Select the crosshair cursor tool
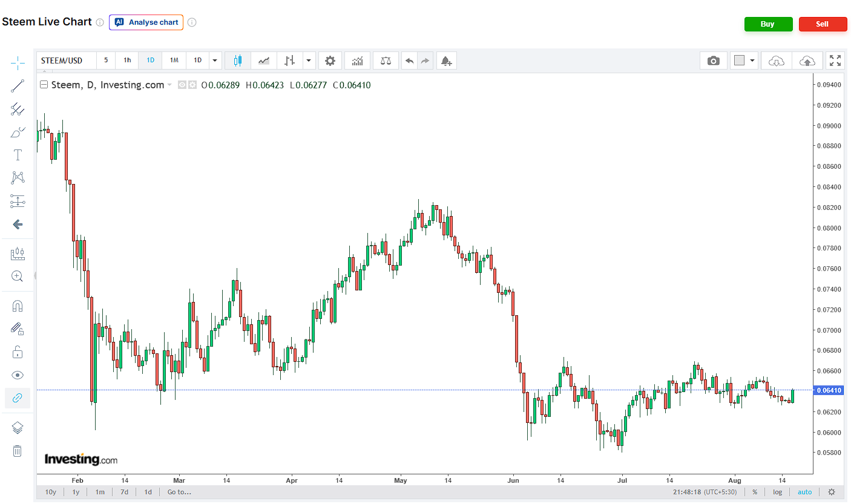This screenshot has height=504, width=851. pyautogui.click(x=18, y=62)
